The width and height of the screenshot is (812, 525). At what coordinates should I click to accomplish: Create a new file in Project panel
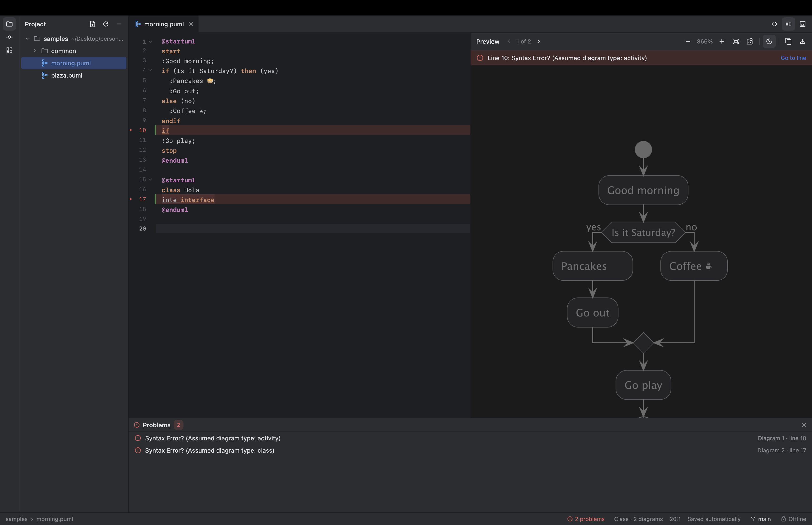pyautogui.click(x=92, y=24)
